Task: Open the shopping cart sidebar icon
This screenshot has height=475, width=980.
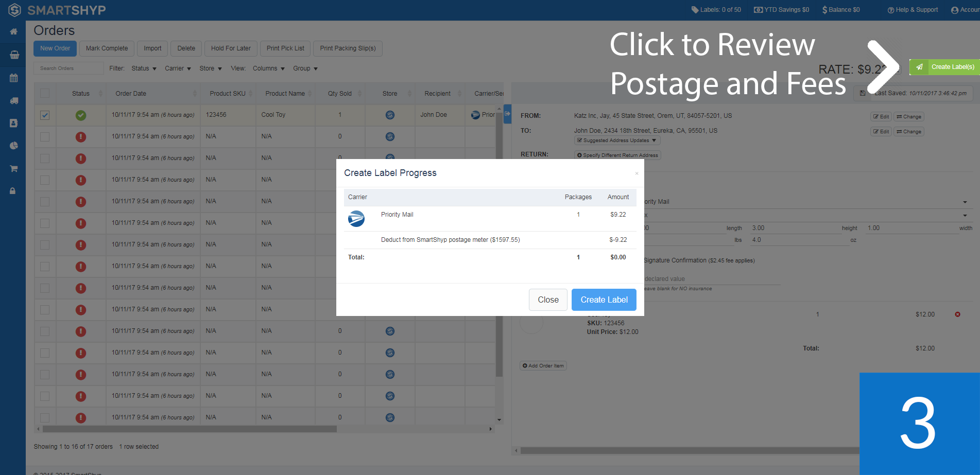Action: [14, 168]
